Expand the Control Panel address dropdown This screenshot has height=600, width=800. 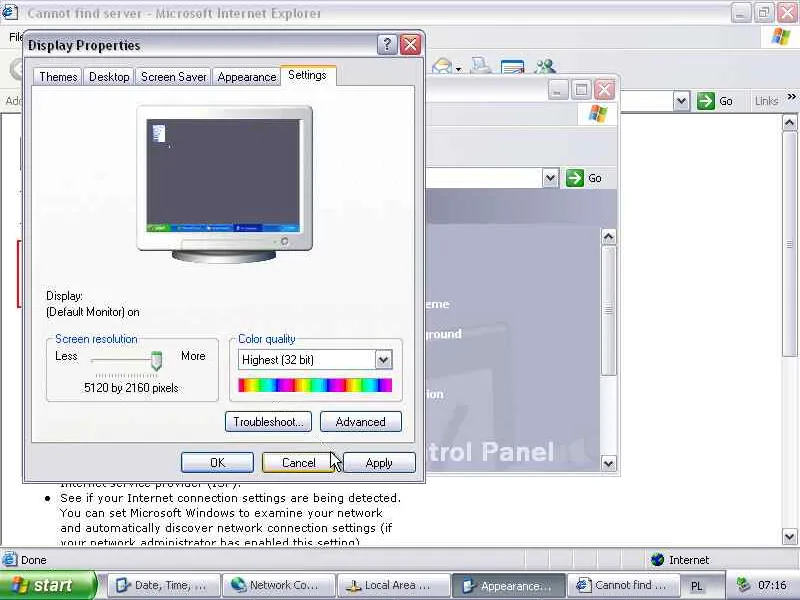click(550, 178)
